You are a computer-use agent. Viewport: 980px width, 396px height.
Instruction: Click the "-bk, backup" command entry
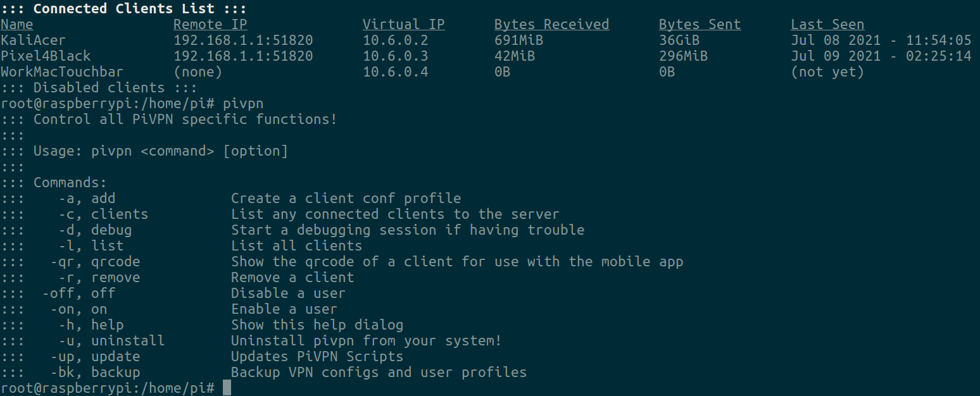point(95,373)
